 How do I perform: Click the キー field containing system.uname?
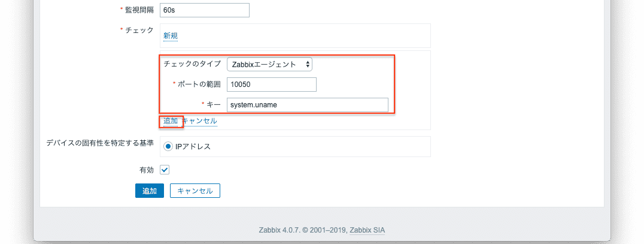(x=308, y=105)
